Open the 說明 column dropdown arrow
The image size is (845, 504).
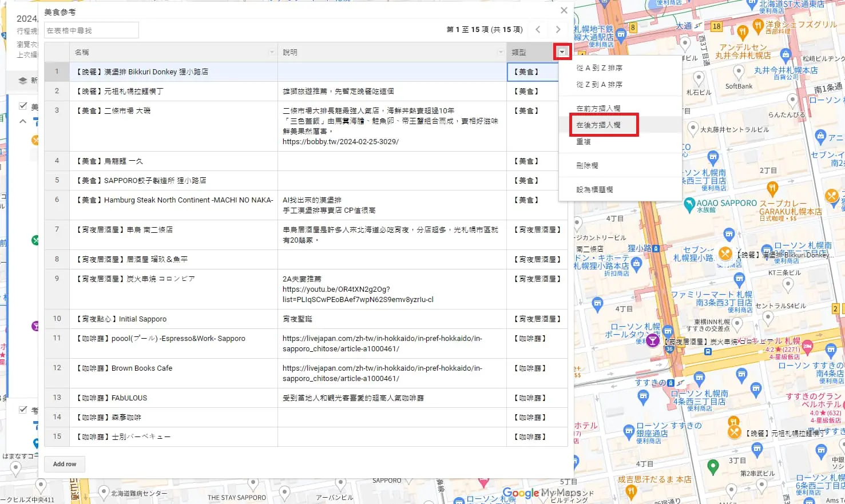point(501,52)
